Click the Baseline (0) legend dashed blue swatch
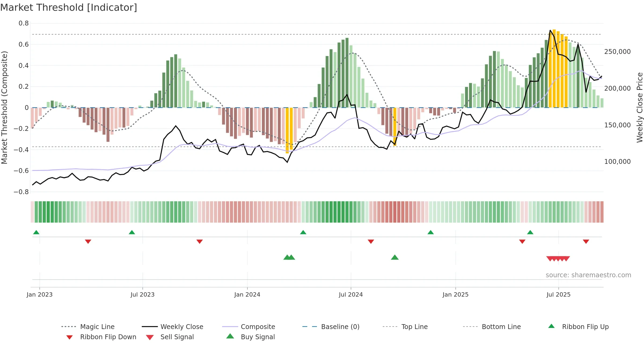Viewport: 644px width, 362px height. [x=310, y=327]
